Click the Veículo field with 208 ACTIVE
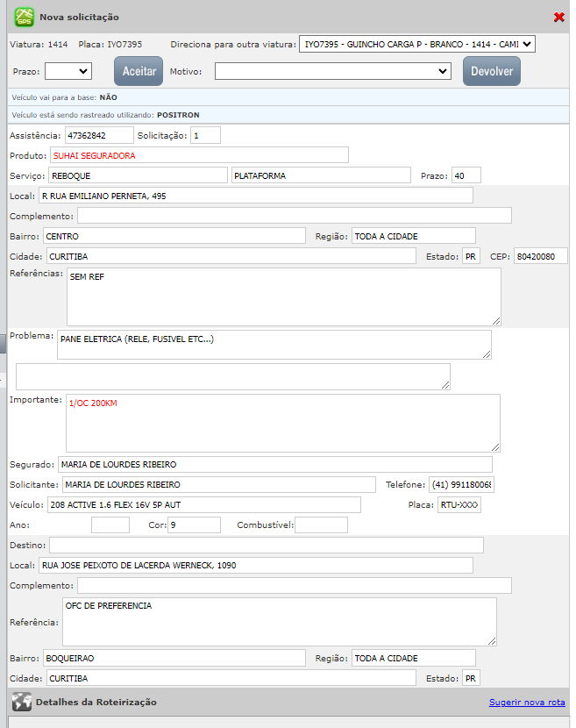The width and height of the screenshot is (576, 728). coord(203,504)
